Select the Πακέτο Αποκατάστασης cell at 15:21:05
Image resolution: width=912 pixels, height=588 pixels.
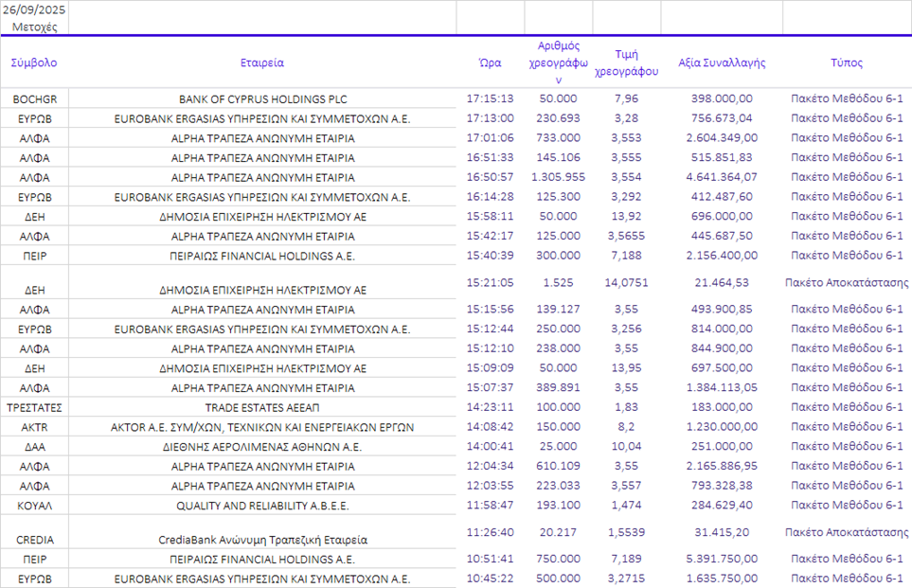847,283
